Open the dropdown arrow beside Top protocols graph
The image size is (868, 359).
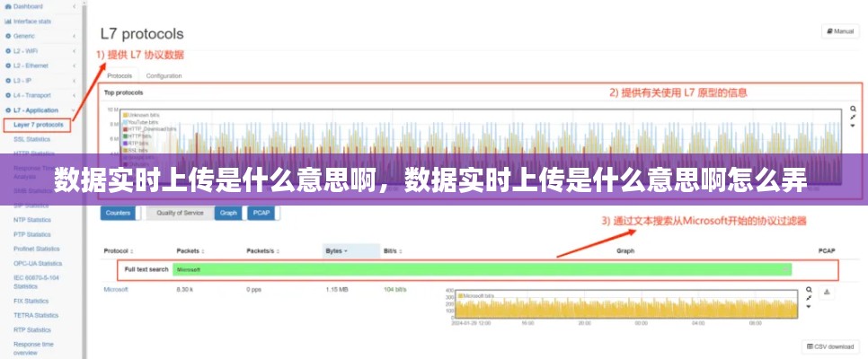point(854,127)
